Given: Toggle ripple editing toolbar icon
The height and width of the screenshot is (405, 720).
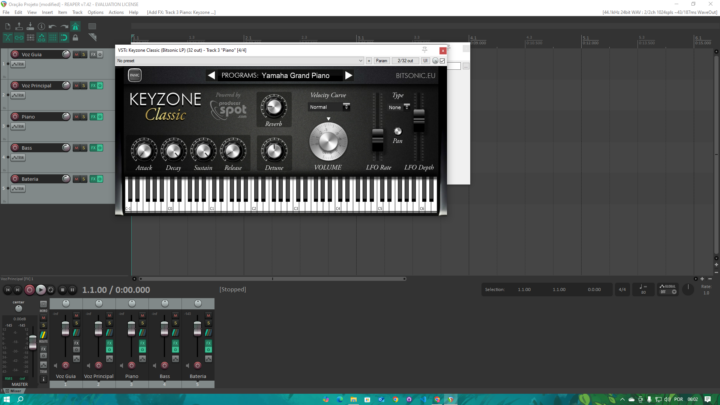Looking at the screenshot, I should tap(30, 38).
